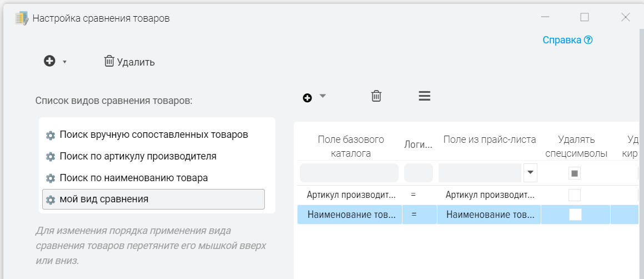Open the 'Справка' help link

click(567, 40)
